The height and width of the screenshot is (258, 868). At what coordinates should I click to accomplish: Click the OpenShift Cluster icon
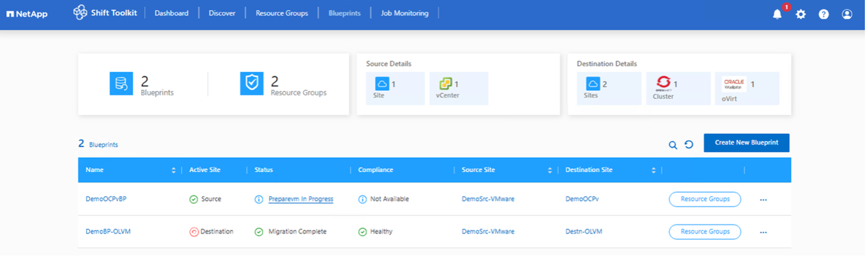[664, 84]
